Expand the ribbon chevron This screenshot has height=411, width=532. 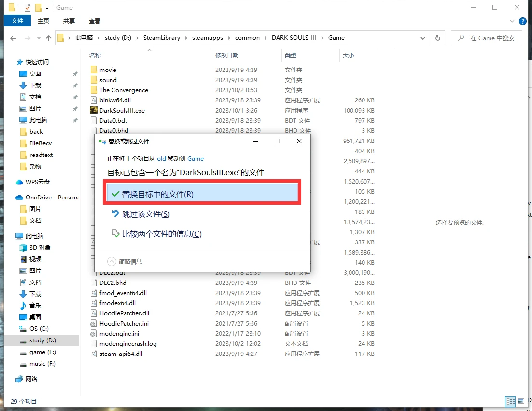[512, 21]
